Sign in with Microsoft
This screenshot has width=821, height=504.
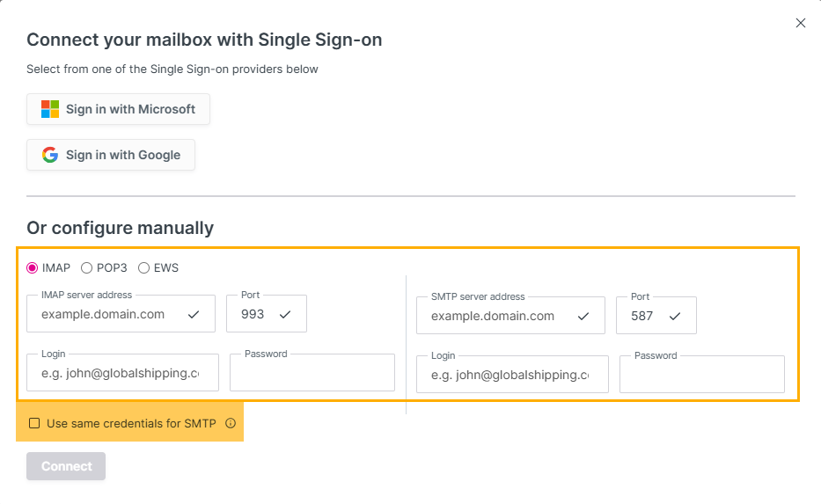pyautogui.click(x=118, y=109)
